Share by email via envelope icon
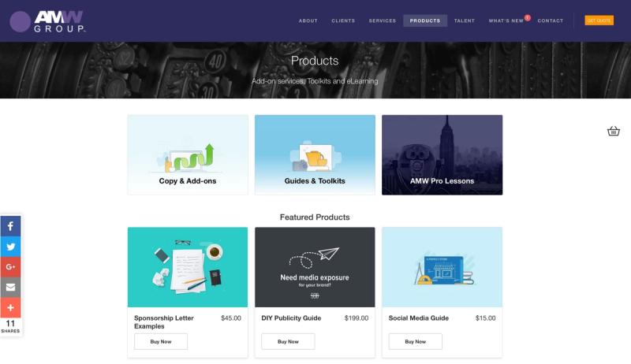This screenshot has height=364, width=631. pyautogui.click(x=10, y=288)
